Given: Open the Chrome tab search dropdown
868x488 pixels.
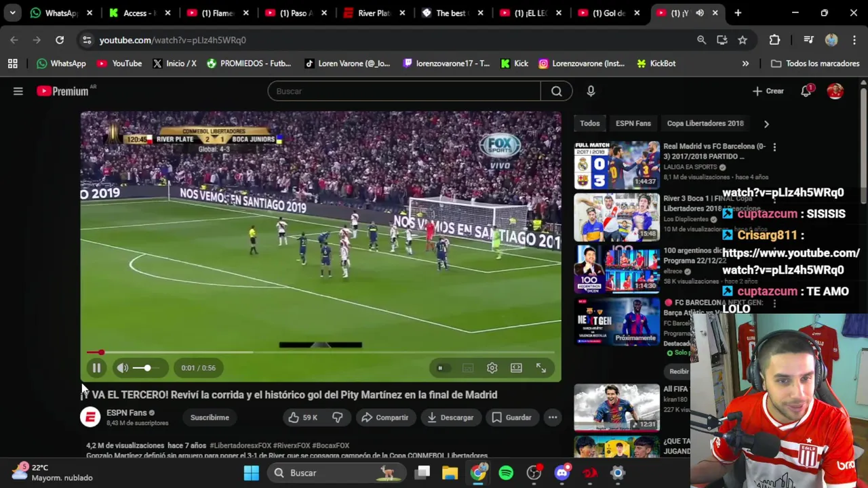Looking at the screenshot, I should pos(12,13).
